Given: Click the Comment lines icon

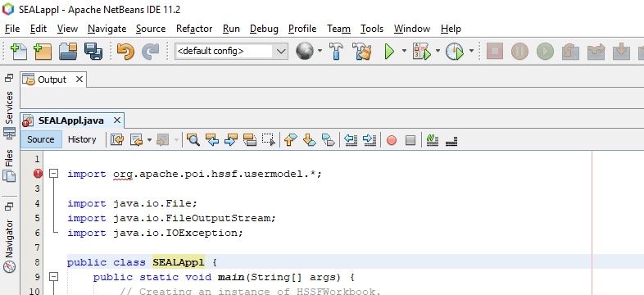Looking at the screenshot, I should pyautogui.click(x=432, y=140).
